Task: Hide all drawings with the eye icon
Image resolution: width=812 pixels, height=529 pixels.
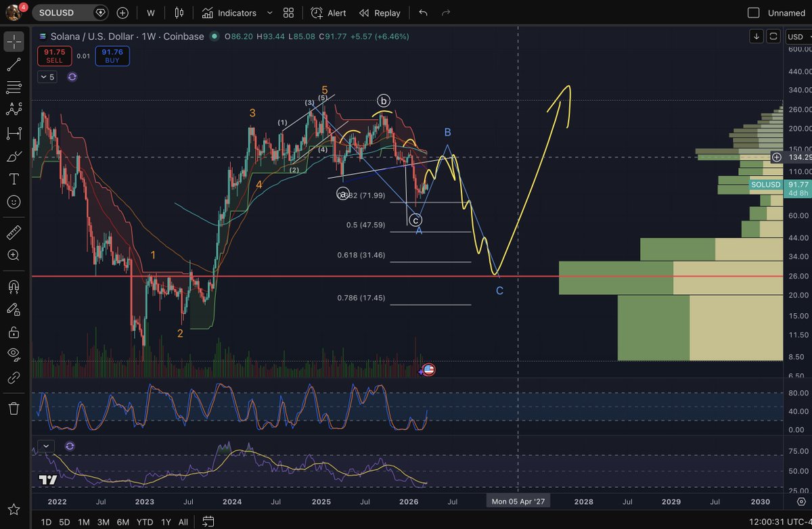Action: (x=14, y=354)
